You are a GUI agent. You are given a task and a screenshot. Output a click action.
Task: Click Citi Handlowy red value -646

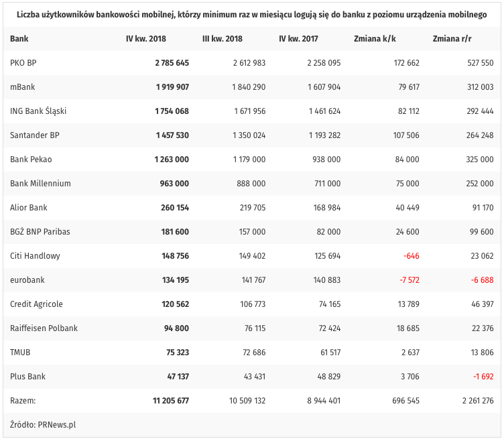[x=411, y=255]
